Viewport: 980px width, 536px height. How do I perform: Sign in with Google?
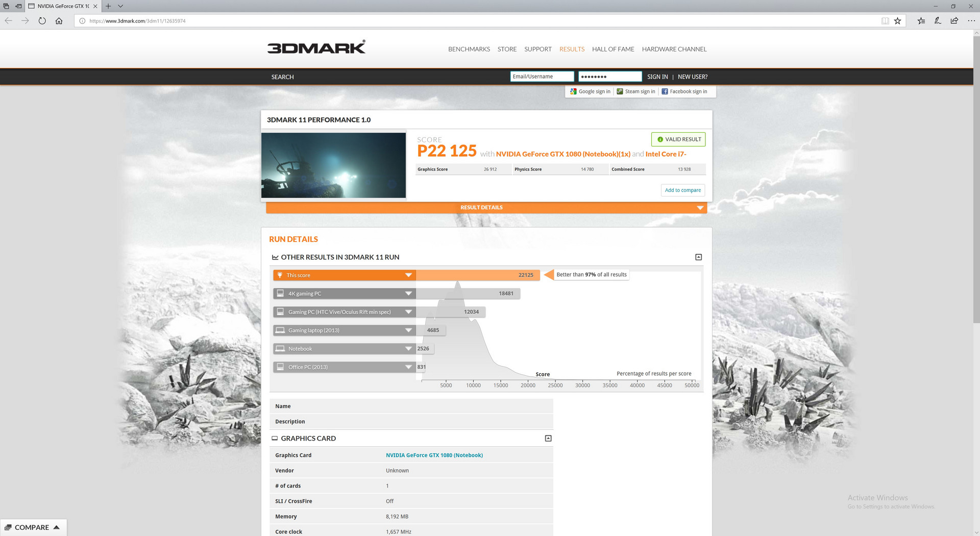click(x=590, y=91)
